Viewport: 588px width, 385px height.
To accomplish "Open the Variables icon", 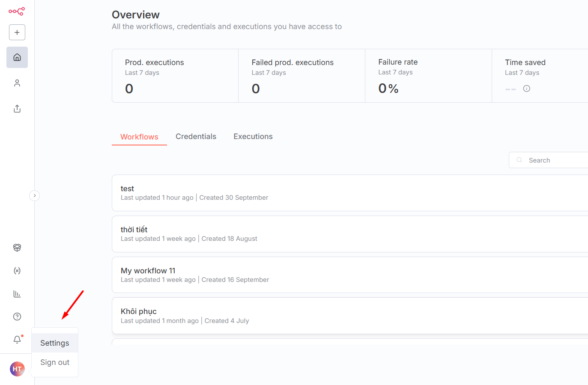I will pos(17,271).
